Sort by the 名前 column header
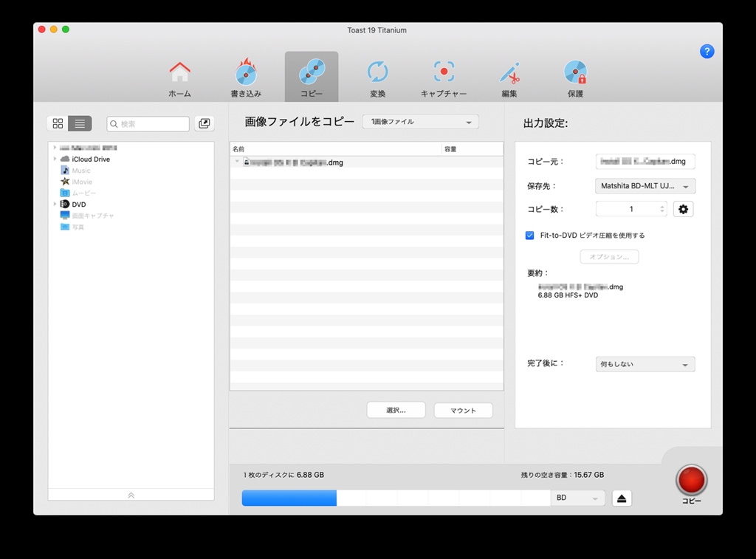The height and width of the screenshot is (559, 756). (x=336, y=149)
